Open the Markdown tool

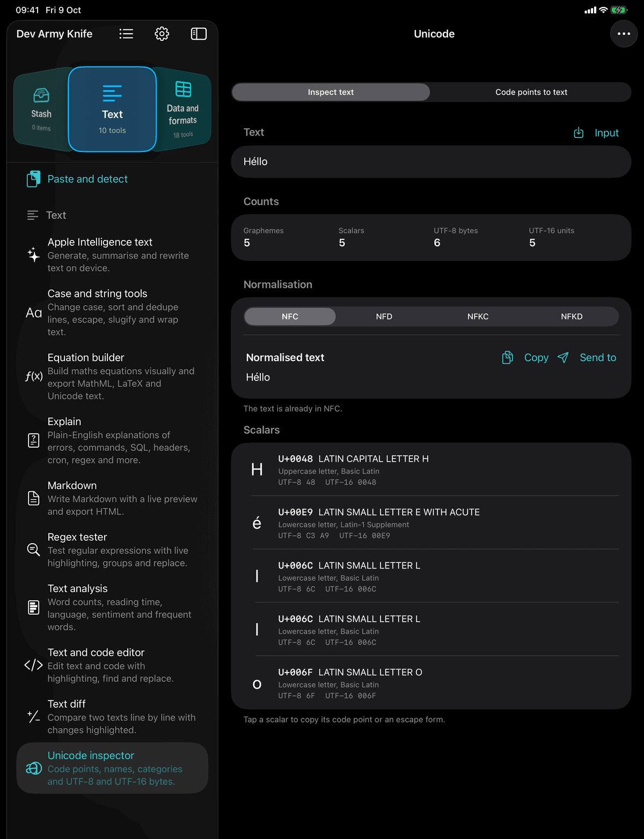point(112,498)
